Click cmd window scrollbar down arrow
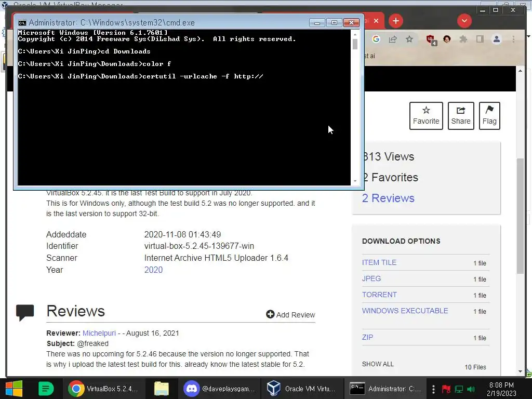 pyautogui.click(x=355, y=181)
